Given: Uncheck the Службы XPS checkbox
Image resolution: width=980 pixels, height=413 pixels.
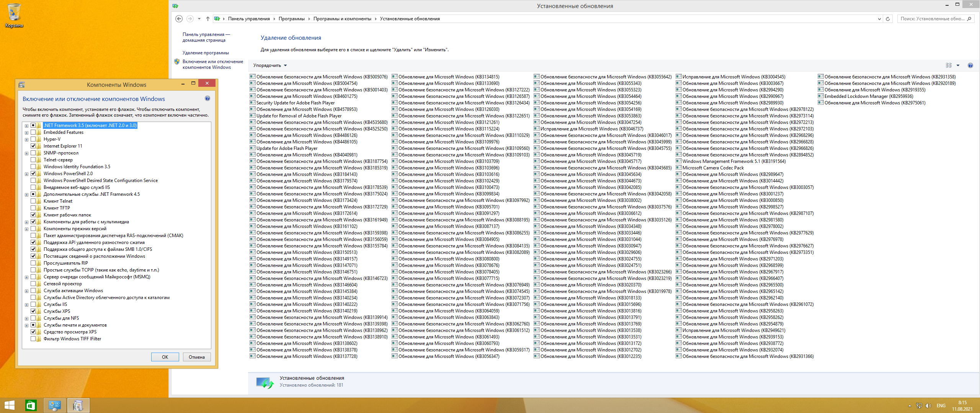Looking at the screenshot, I should [33, 311].
